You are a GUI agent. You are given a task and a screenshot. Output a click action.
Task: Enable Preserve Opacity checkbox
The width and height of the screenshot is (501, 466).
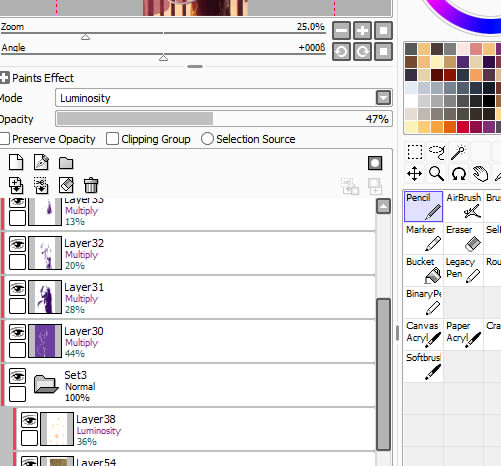[x=5, y=139]
